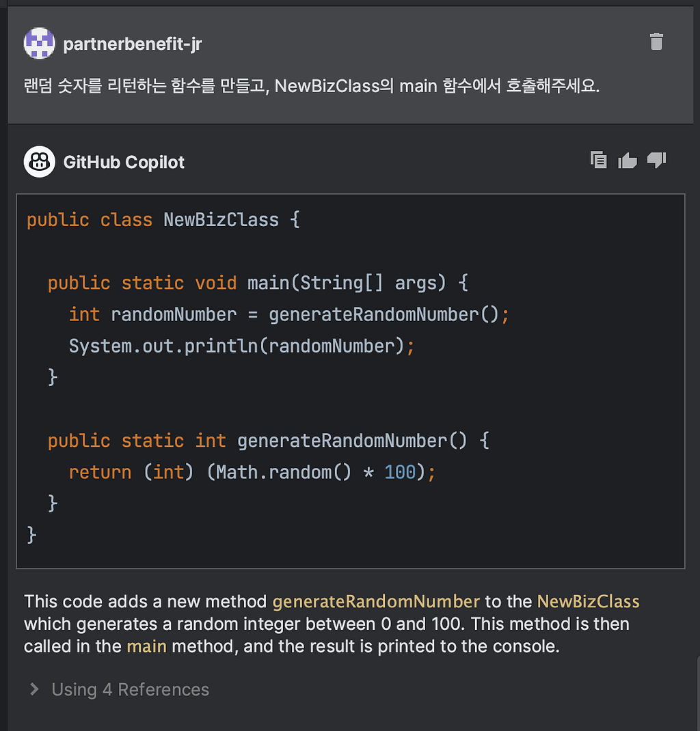Viewport: 700px width, 731px height.
Task: Give thumbs up to Copilot response
Action: point(628,161)
